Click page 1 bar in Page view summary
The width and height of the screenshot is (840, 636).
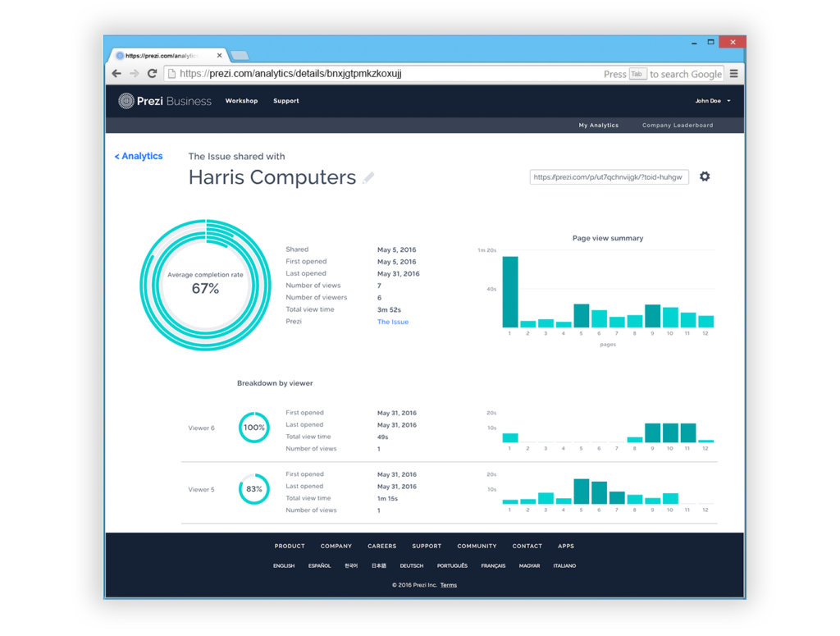[x=510, y=292]
